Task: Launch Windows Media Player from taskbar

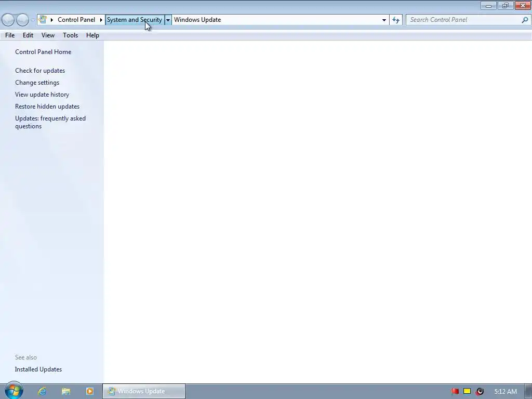Action: click(89, 391)
